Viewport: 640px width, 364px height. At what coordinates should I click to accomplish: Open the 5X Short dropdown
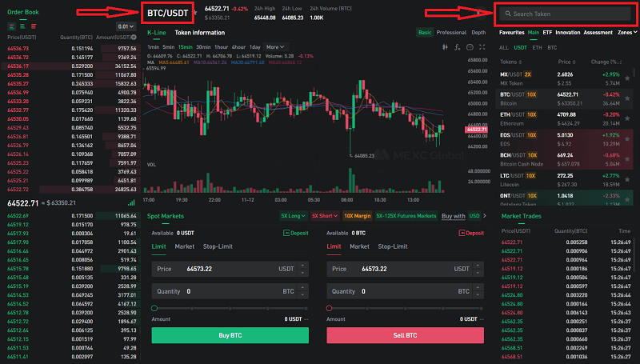(325, 216)
